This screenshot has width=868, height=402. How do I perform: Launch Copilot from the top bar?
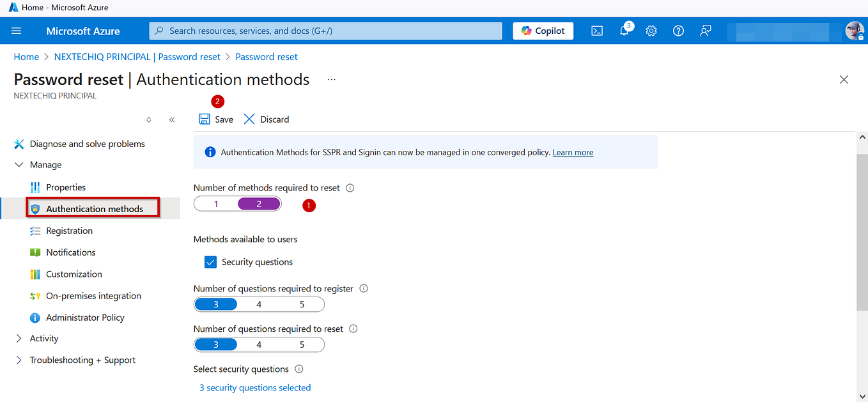tap(543, 30)
